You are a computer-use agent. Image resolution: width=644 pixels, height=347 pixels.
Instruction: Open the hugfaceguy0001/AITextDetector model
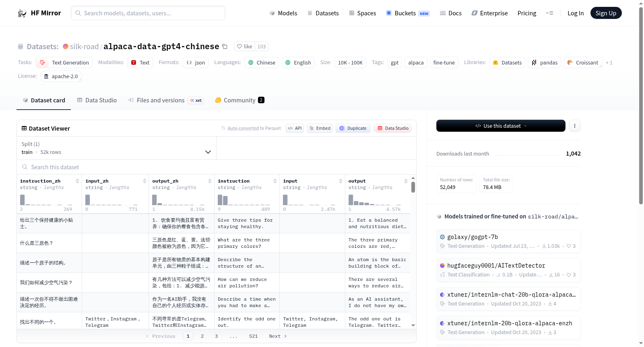click(x=508, y=270)
